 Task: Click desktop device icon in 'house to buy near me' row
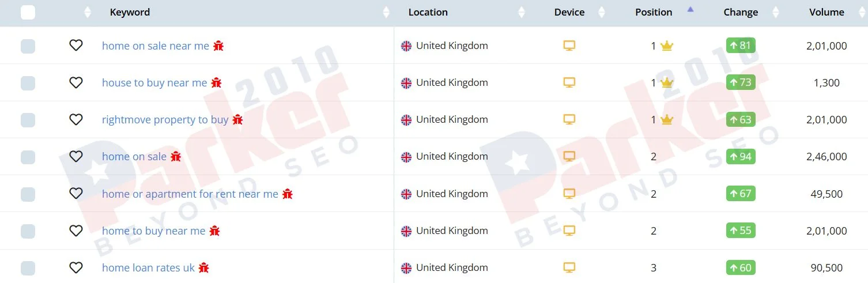(569, 82)
